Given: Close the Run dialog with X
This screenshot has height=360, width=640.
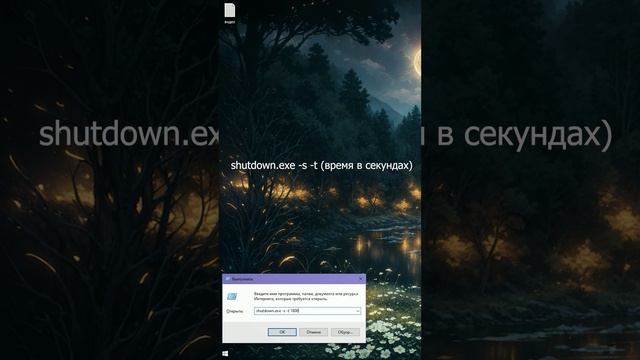Looking at the screenshot, I should pyautogui.click(x=360, y=279).
